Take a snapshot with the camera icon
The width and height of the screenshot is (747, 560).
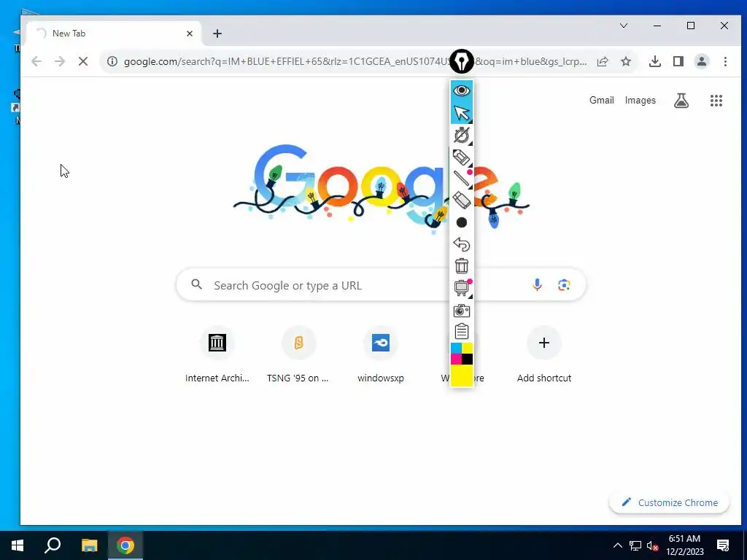point(461,311)
